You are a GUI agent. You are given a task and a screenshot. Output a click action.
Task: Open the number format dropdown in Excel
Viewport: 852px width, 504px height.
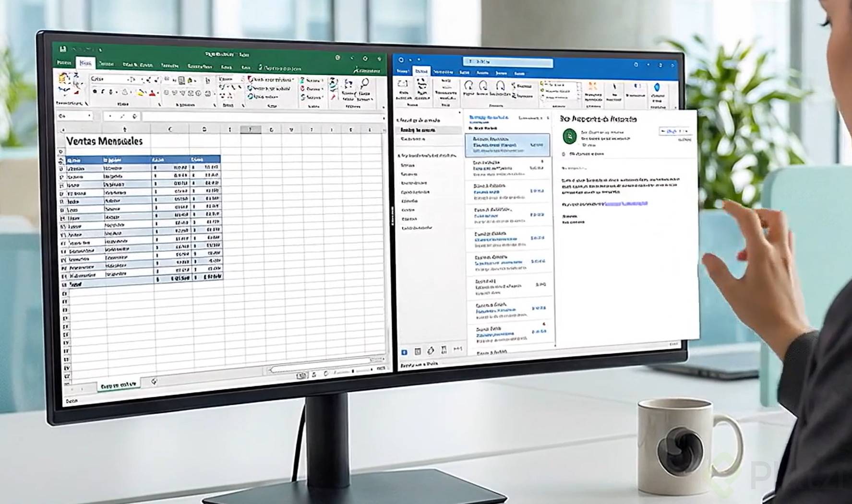(242, 79)
